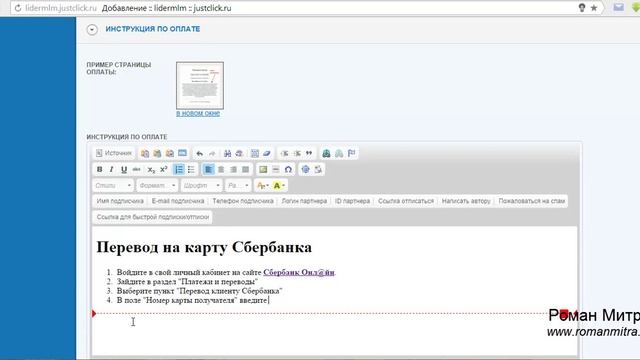Decrease indent with the outdent icon
Screen dimensions: 640x360
[284, 153]
